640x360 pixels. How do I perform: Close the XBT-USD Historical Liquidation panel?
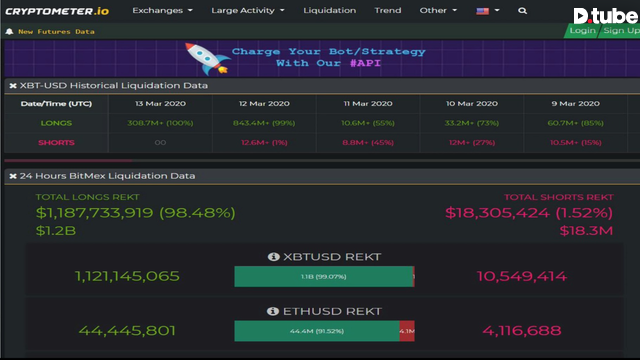point(13,86)
